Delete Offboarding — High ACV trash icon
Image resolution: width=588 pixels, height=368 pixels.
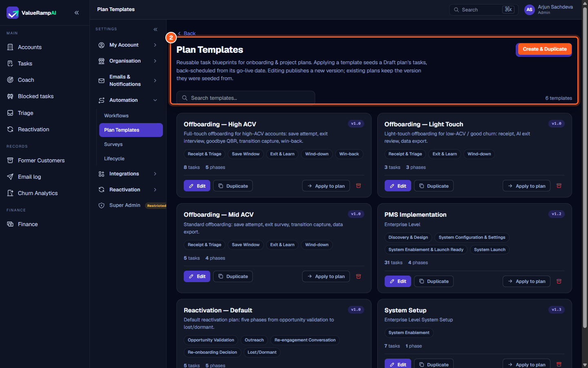[359, 186]
